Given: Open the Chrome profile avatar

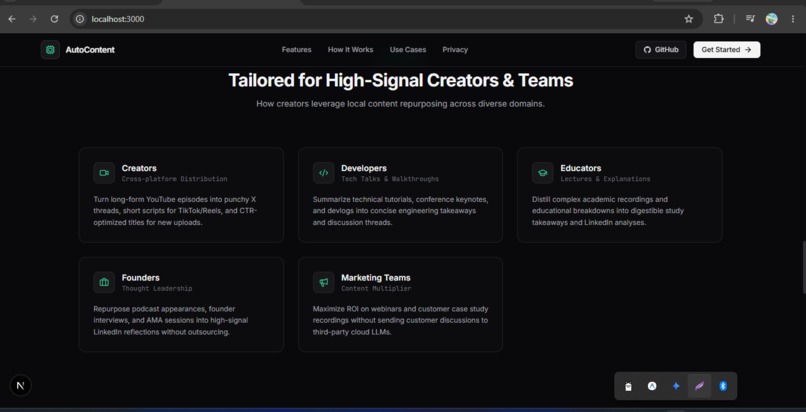Looking at the screenshot, I should tap(772, 19).
